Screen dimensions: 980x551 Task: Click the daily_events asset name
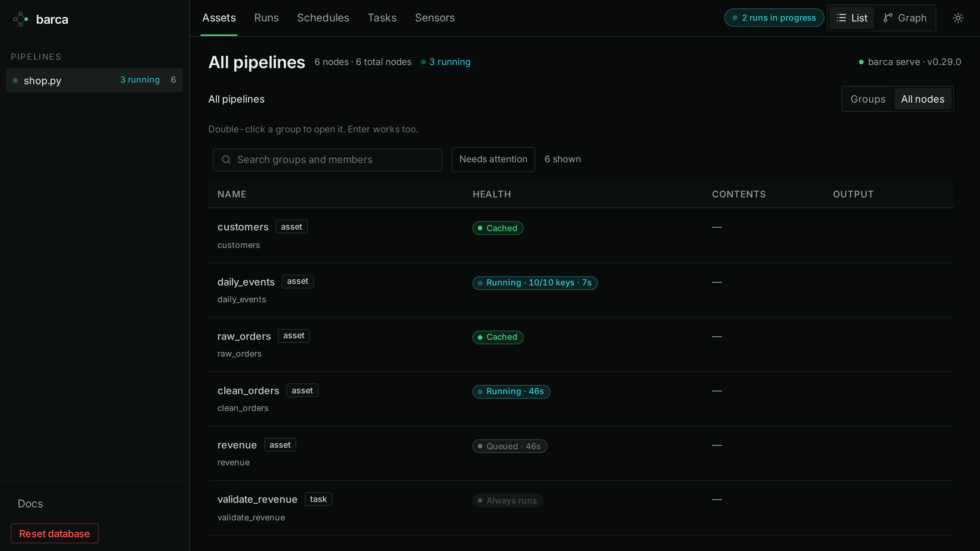(246, 282)
